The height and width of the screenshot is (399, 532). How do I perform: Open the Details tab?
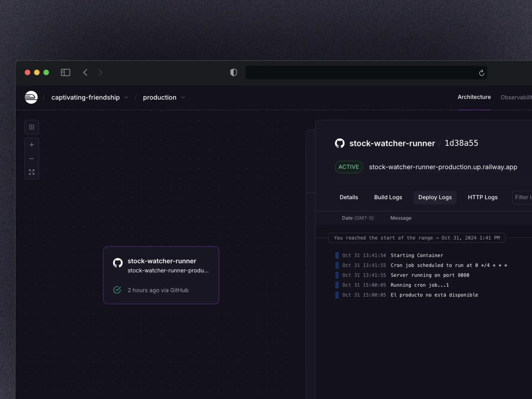(349, 197)
